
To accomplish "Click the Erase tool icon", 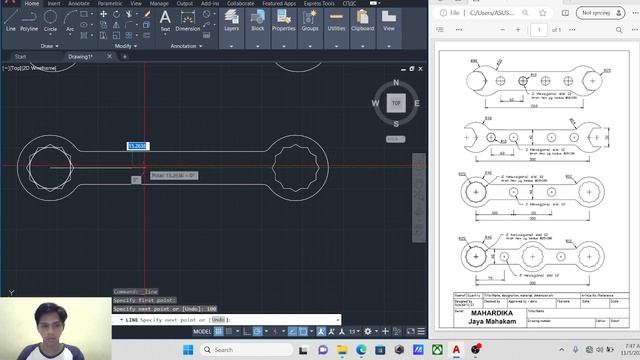I will [147, 14].
